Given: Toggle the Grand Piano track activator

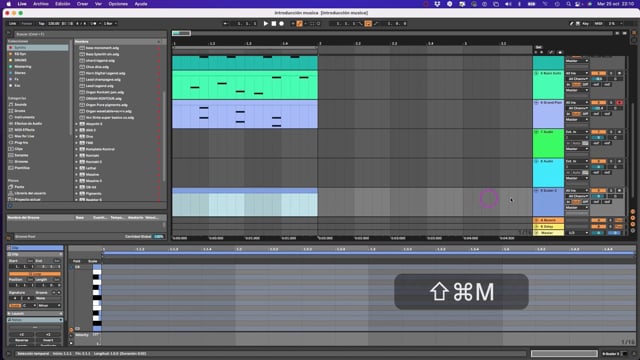Looking at the screenshot, I should click(x=598, y=103).
